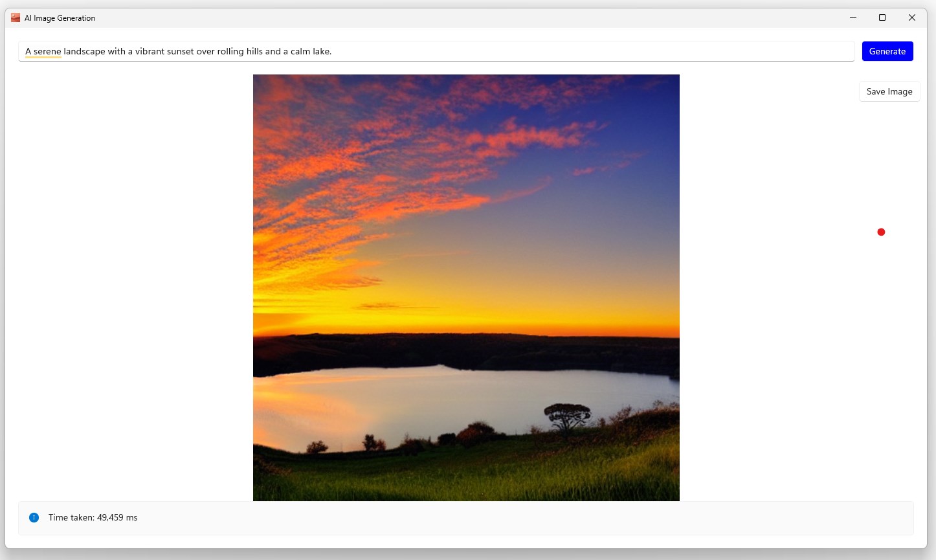Close the AI Image Generation window
The height and width of the screenshot is (560, 936).
[x=911, y=17]
